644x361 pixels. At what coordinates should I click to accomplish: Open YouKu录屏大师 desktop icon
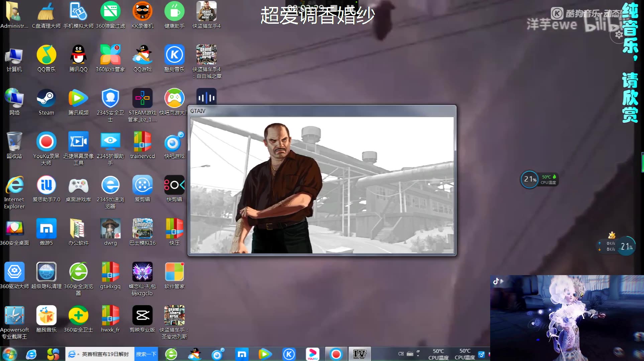click(x=46, y=142)
